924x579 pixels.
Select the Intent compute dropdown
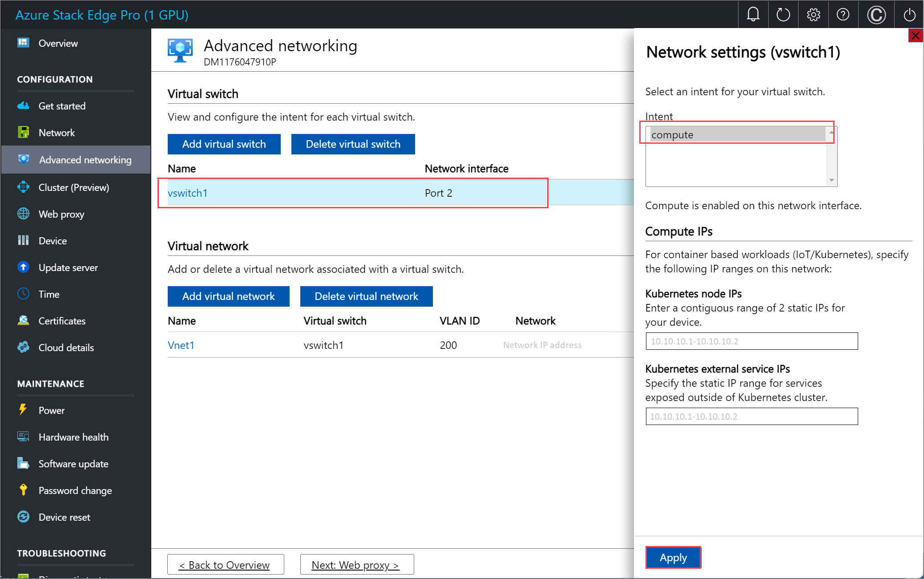(x=738, y=135)
